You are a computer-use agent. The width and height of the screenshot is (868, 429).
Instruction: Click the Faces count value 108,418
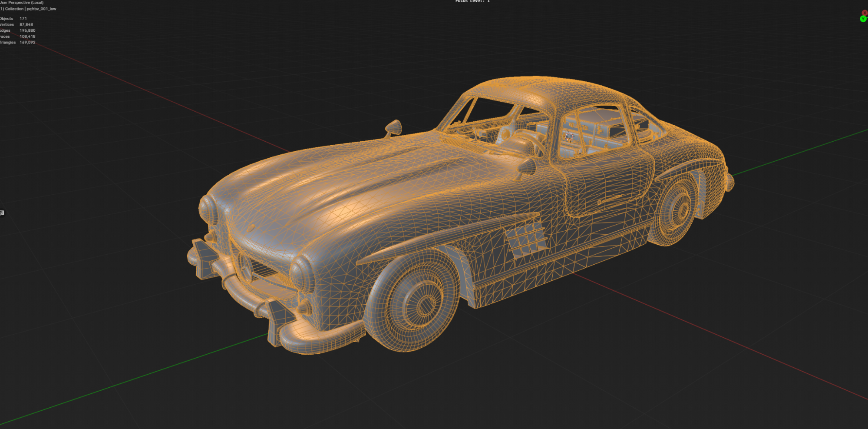[27, 37]
